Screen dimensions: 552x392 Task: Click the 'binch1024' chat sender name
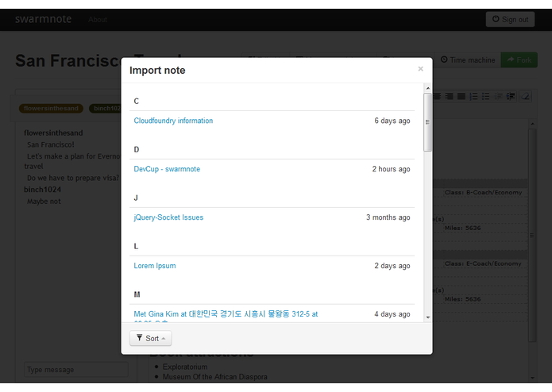(42, 190)
